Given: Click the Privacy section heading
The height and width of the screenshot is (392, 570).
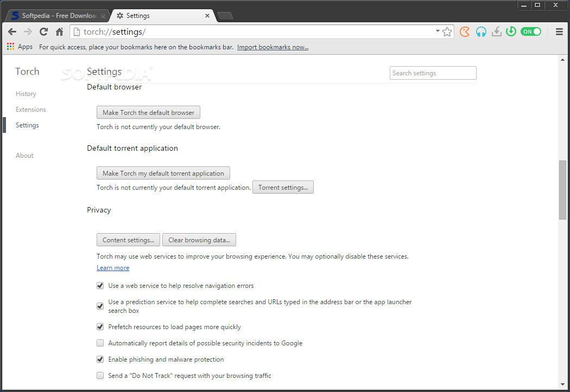Looking at the screenshot, I should point(99,210).
